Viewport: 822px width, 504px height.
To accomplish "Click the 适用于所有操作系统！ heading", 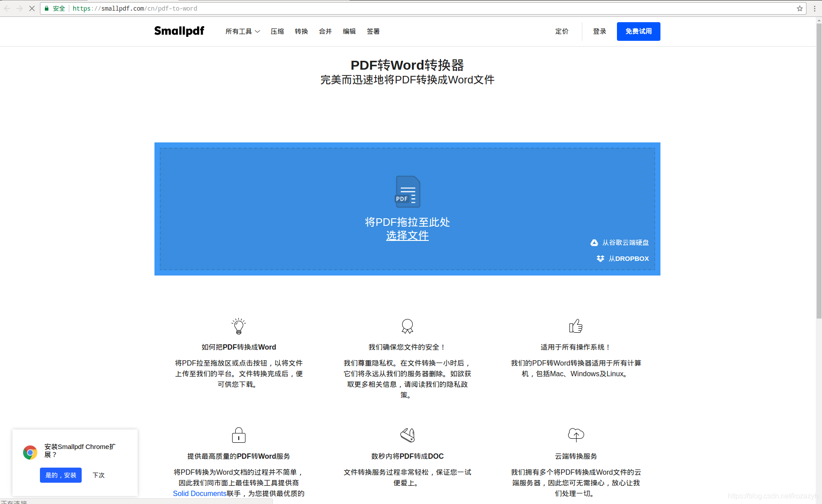I will [x=576, y=347].
